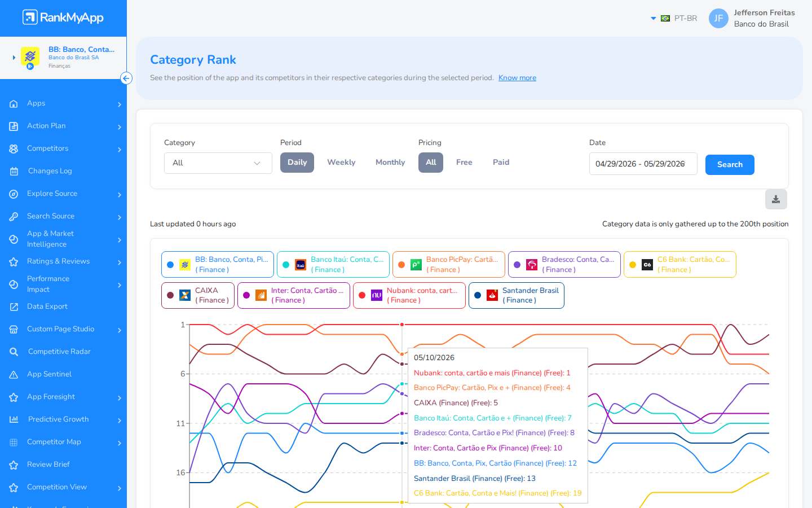Select the Monthly period tab
Image resolution: width=812 pixels, height=508 pixels.
pos(390,163)
